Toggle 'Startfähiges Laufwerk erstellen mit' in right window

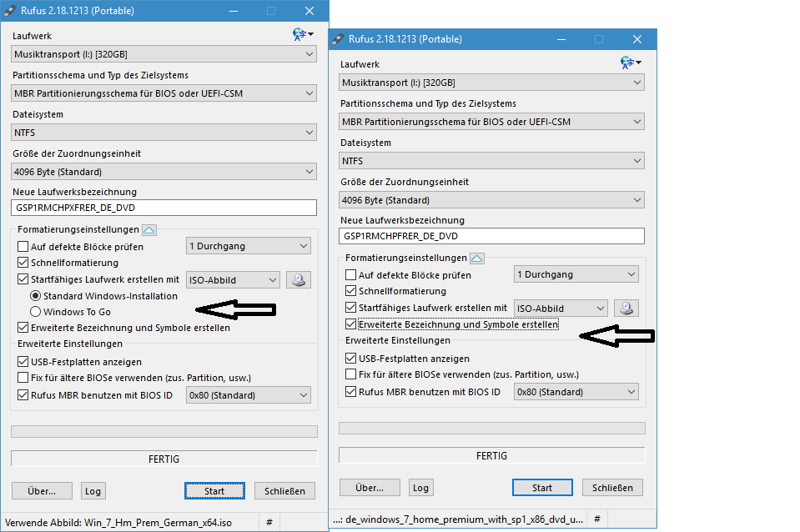pyautogui.click(x=350, y=308)
